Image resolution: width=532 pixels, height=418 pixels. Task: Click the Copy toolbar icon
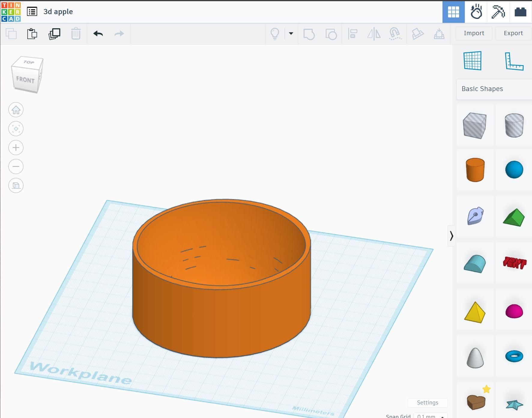[x=11, y=34]
